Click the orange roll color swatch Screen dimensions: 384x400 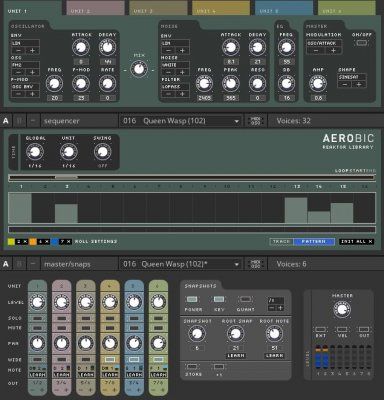pos(33,242)
